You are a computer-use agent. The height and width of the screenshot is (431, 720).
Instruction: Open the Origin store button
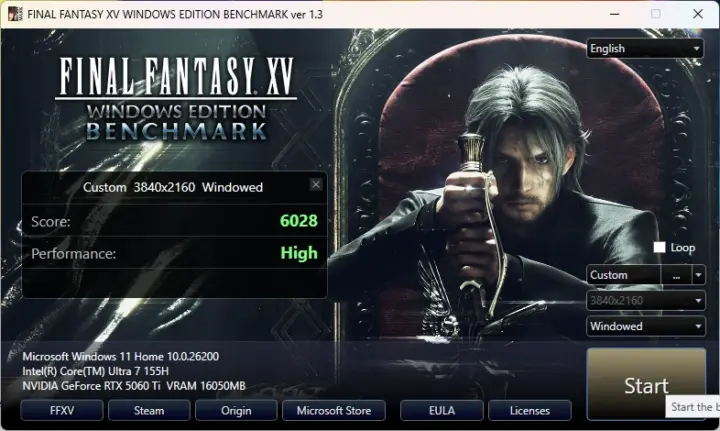coord(236,410)
